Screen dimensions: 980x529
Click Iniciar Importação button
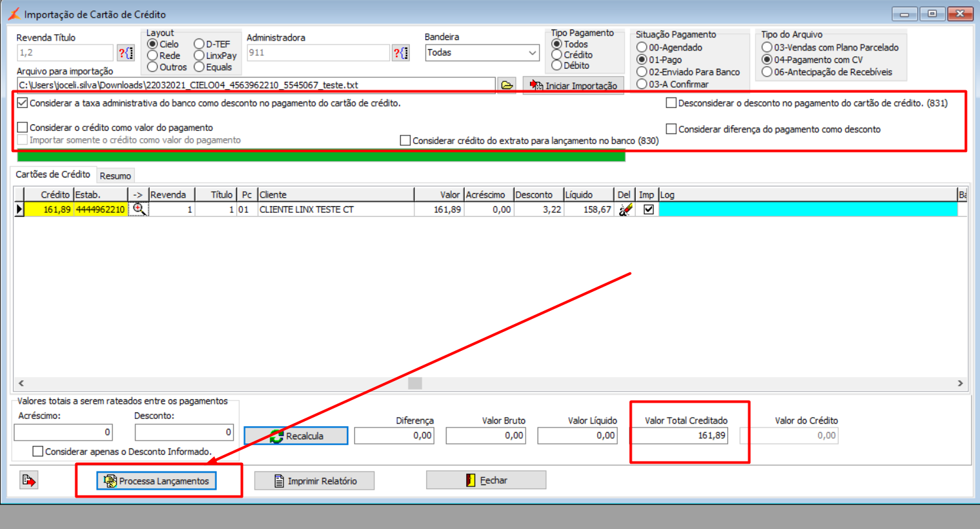573,86
